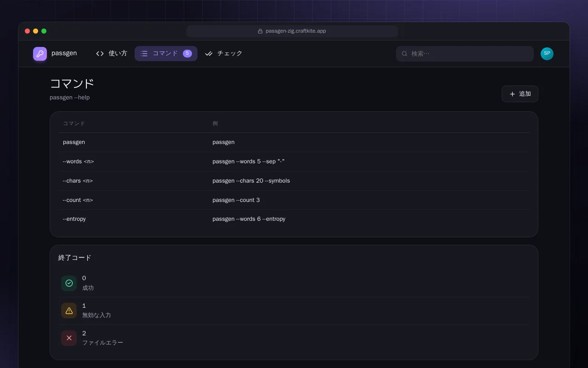Screen dimensions: 588x368
Task: Click the green check icon for code 0
Action: (69, 283)
